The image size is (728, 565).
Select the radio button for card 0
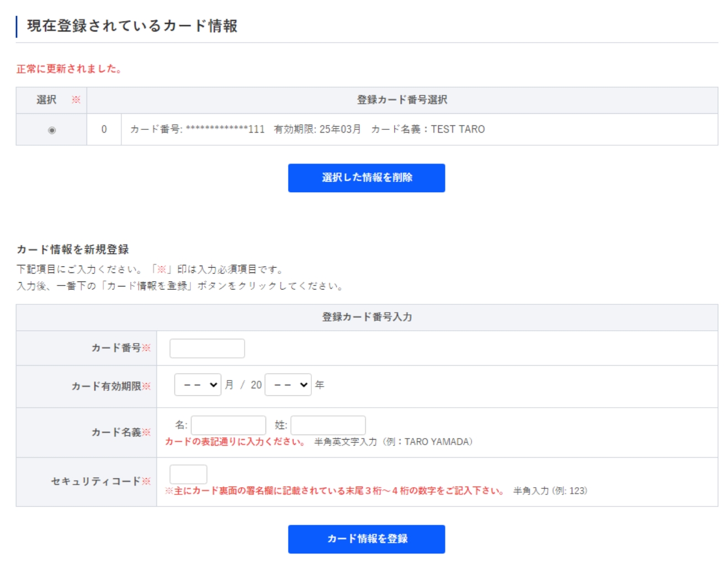click(52, 130)
